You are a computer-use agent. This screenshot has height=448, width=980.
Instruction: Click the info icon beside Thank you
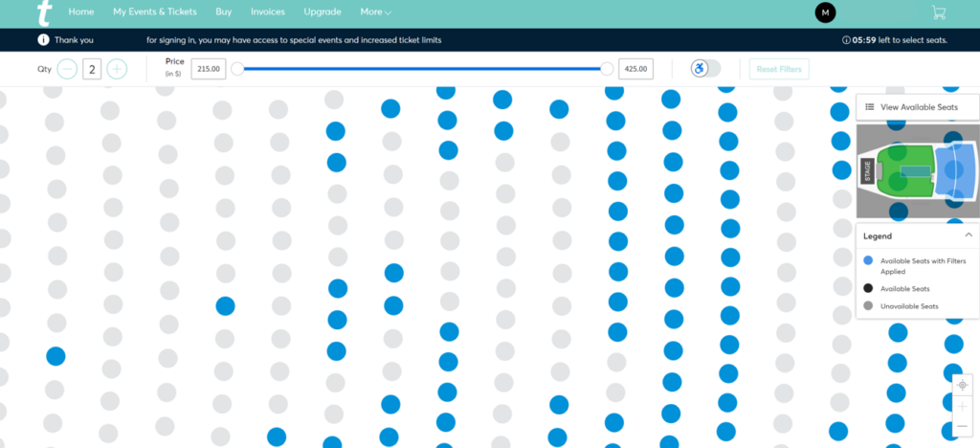point(43,40)
